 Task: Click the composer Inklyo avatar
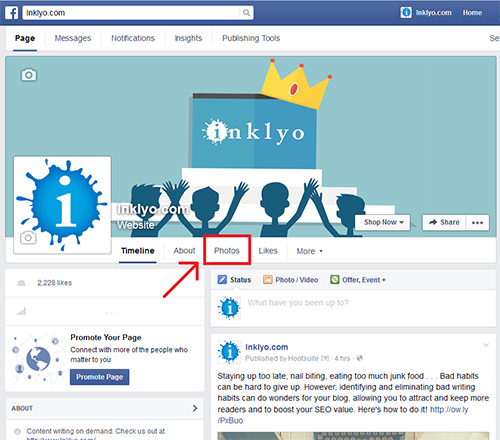click(229, 308)
